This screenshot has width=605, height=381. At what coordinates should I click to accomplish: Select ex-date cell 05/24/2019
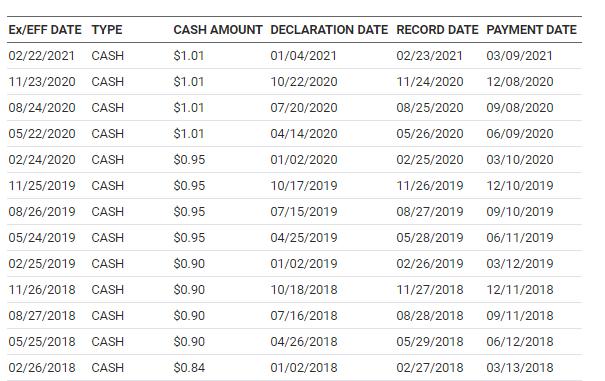42,238
